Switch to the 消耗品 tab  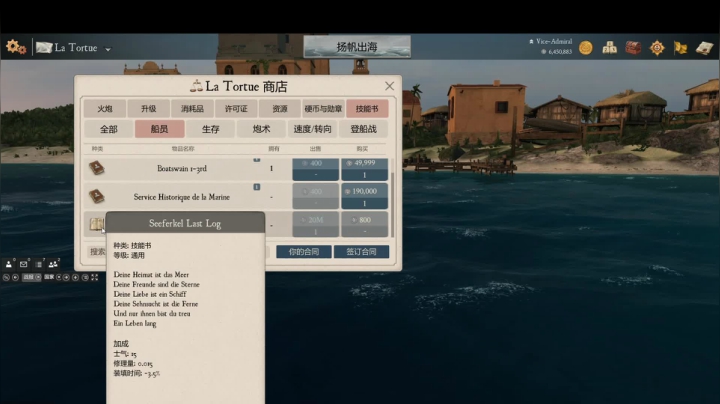192,109
